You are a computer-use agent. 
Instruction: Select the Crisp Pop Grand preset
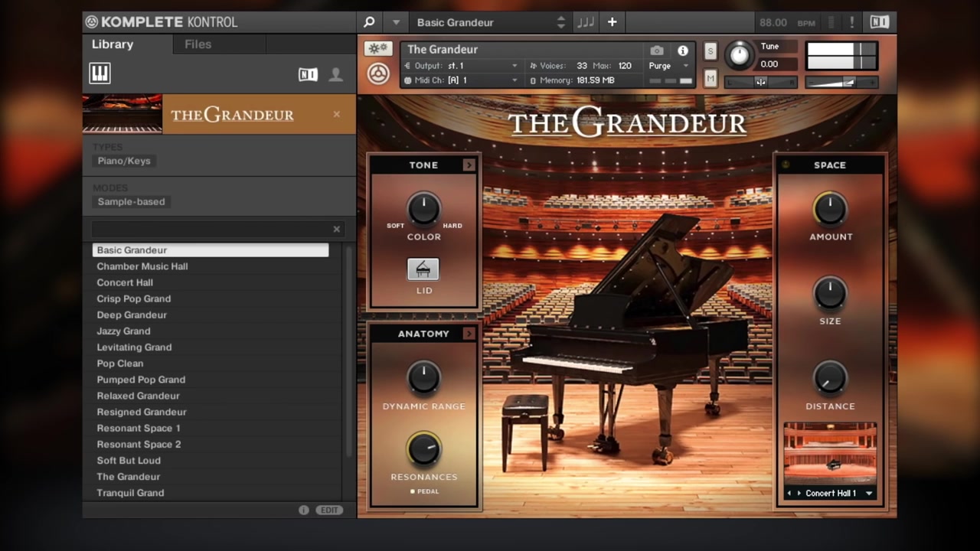pyautogui.click(x=211, y=298)
